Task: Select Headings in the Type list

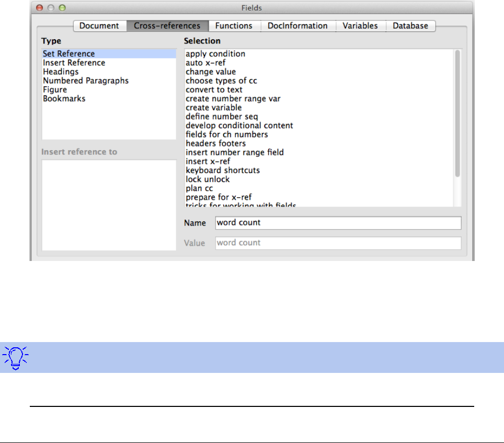Action: pos(109,72)
